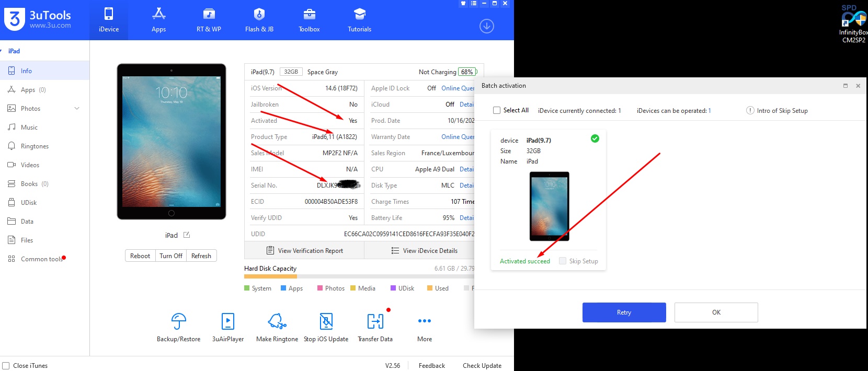Click the UDisk purple legend swatch

pos(393,288)
